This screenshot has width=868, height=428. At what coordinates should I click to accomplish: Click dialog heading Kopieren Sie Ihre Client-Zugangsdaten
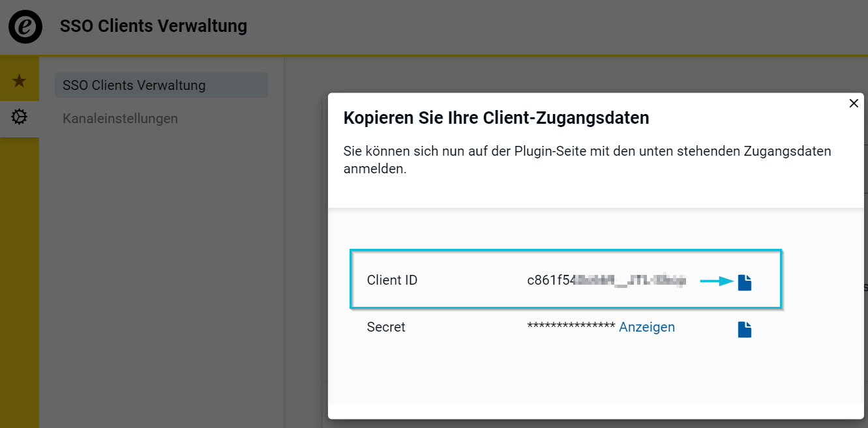click(x=496, y=118)
